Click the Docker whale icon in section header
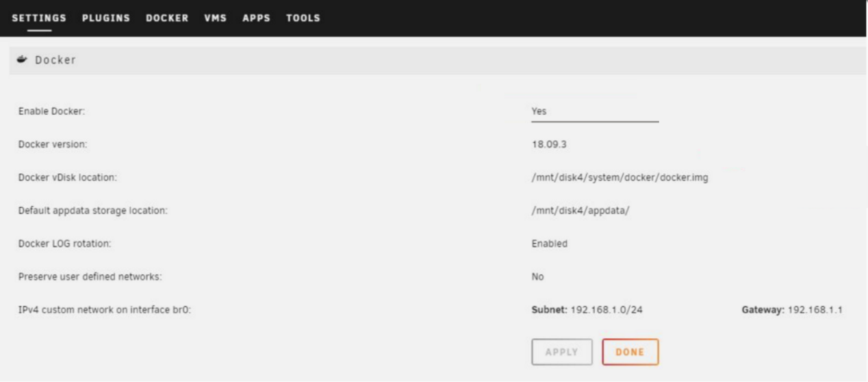The width and height of the screenshot is (868, 382). pos(23,60)
